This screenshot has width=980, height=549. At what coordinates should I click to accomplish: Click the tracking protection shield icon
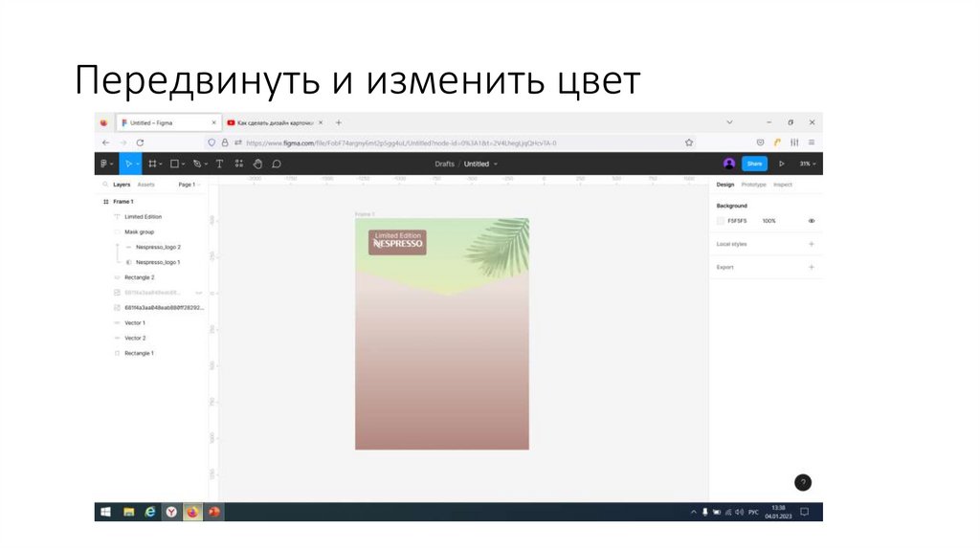(x=212, y=143)
